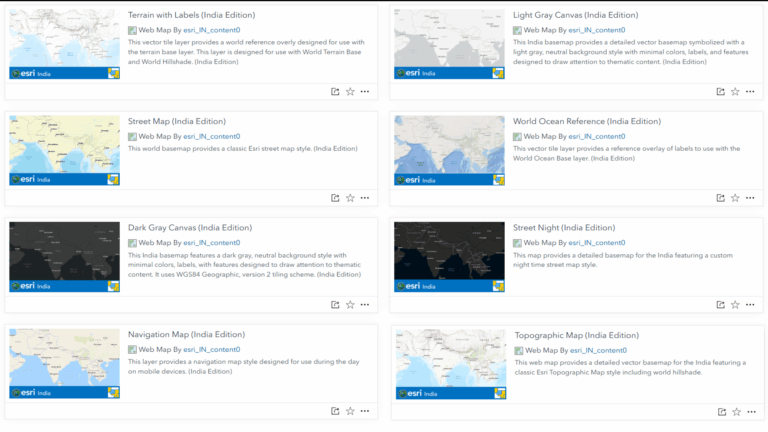More options for Navigation Map

tap(365, 411)
